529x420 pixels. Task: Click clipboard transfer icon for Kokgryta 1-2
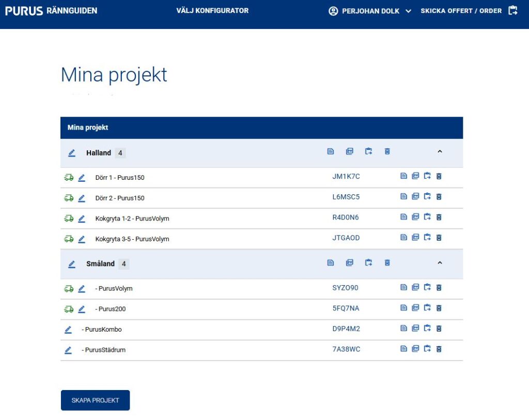427,217
